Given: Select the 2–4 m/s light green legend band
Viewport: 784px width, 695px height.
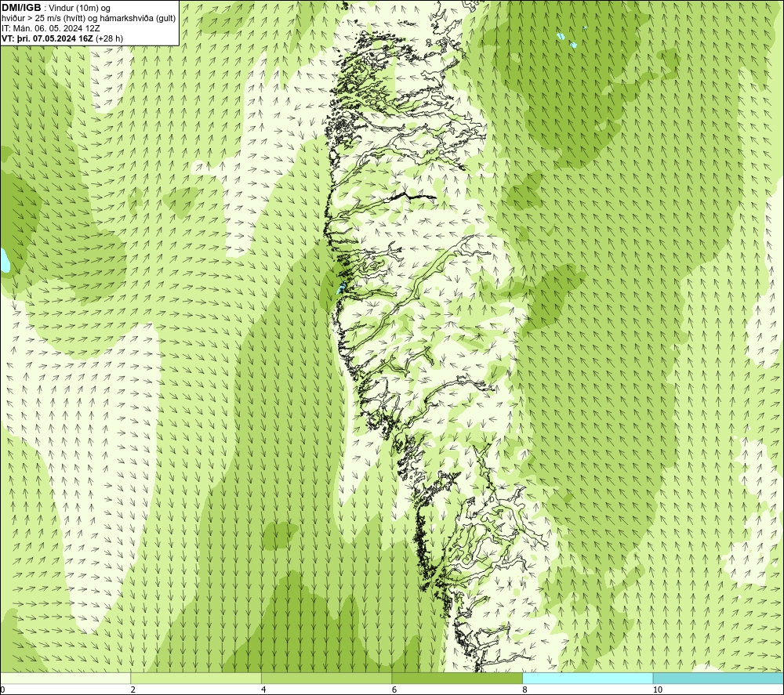Looking at the screenshot, I should 196,678.
